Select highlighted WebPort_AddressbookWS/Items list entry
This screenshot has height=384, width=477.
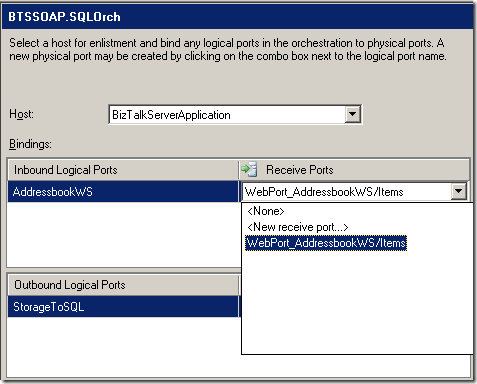pos(326,243)
